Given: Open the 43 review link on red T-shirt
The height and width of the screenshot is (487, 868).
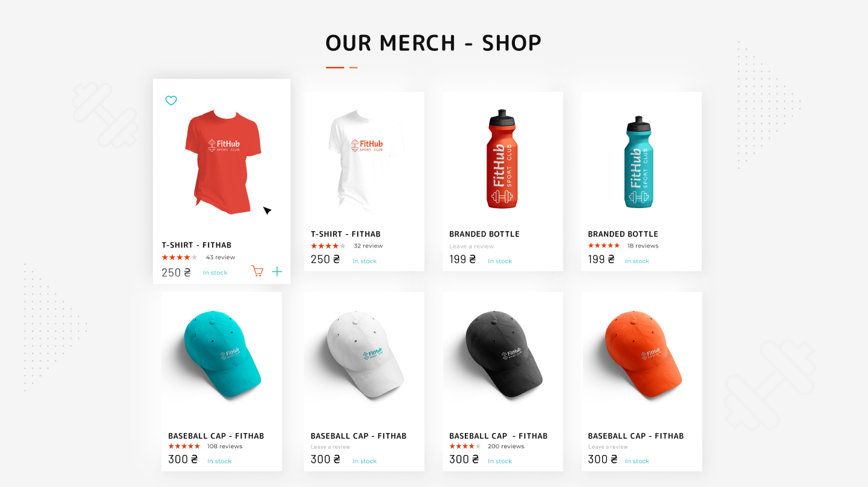Looking at the screenshot, I should pos(221,257).
